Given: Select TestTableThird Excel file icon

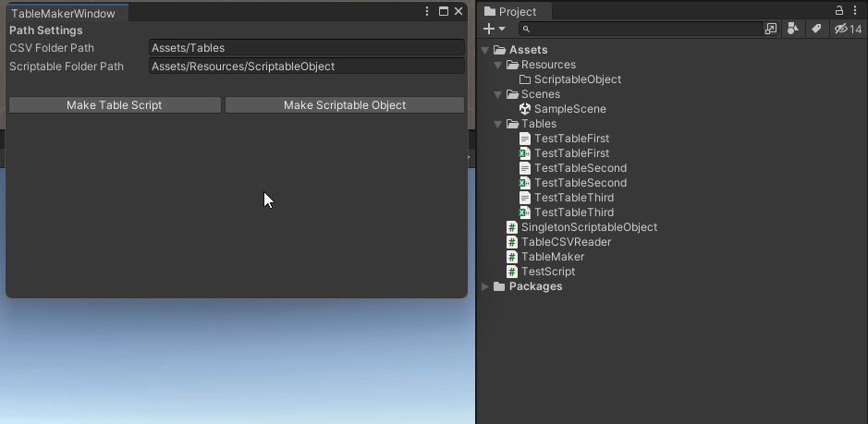Looking at the screenshot, I should (525, 212).
